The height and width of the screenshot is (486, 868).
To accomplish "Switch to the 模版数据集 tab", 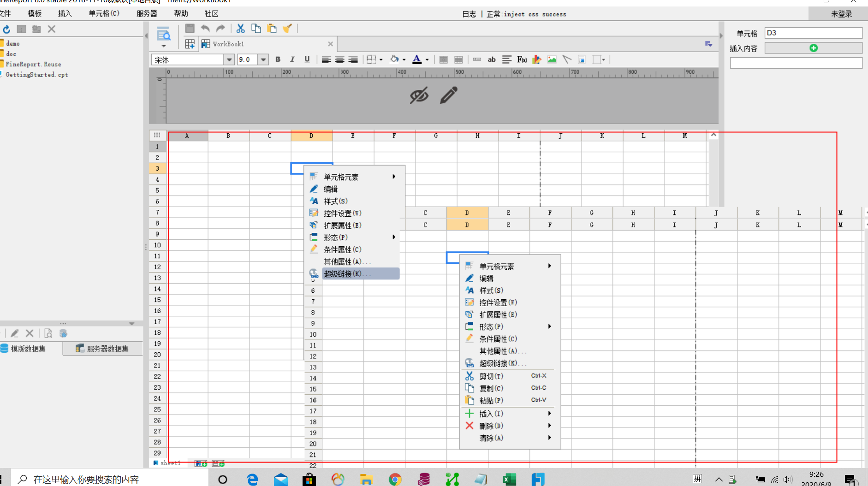I will tap(28, 349).
